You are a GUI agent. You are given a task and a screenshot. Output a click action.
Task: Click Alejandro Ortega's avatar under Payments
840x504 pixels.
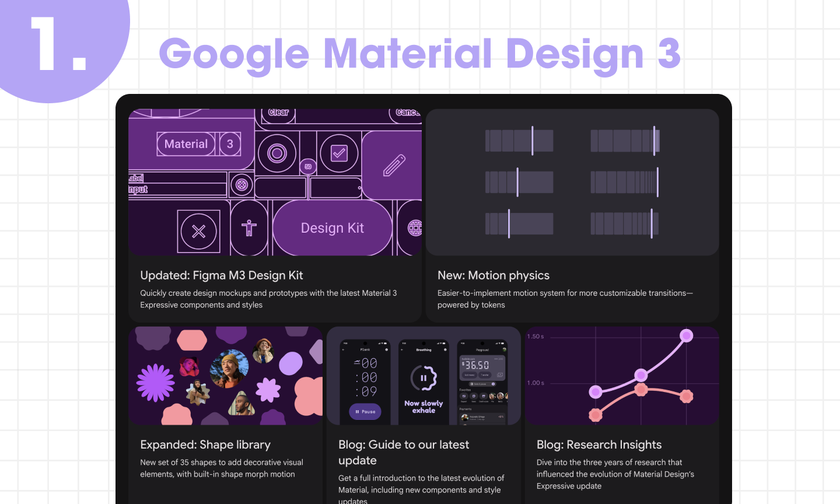pos(464,418)
